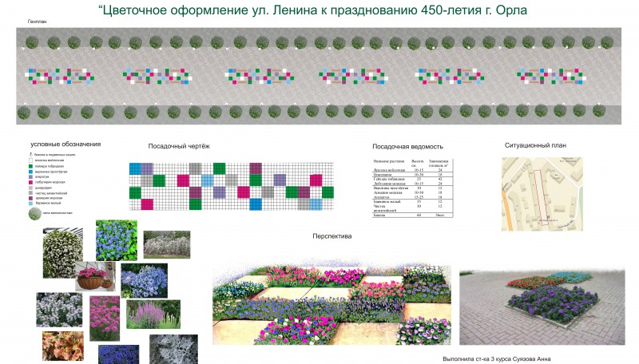Viewport: 639px width, 364px height.
Task: Select the pink лобулярия морская legend swatch
Action: pyautogui.click(x=30, y=183)
